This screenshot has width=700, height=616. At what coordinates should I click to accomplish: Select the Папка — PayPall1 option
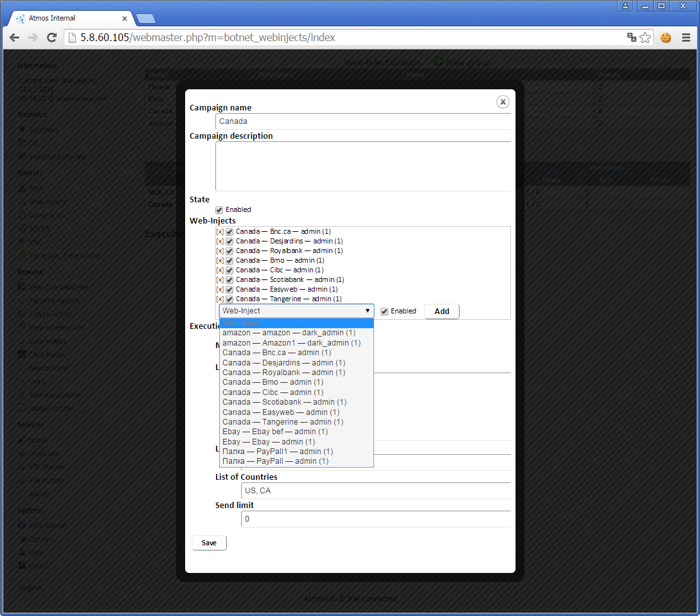pos(296,452)
